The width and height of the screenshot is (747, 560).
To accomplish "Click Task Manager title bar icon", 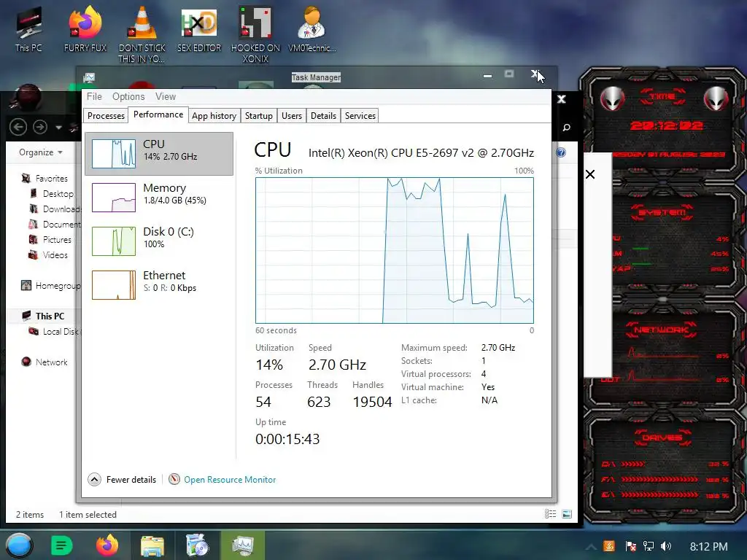I will point(89,77).
